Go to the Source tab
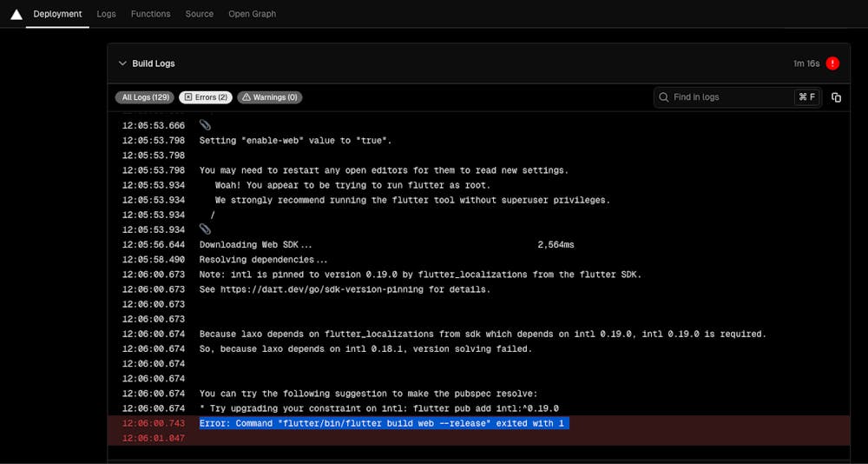The width and height of the screenshot is (868, 464). click(x=200, y=14)
